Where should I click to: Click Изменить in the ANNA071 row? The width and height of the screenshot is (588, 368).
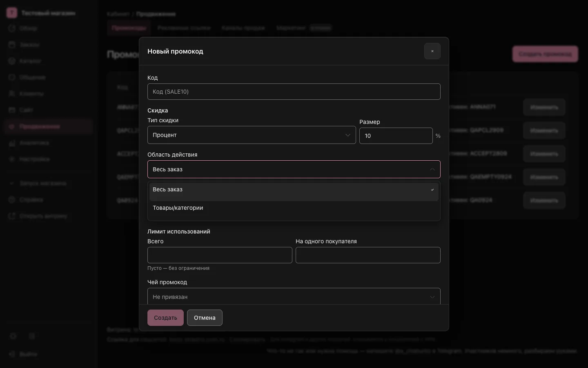pyautogui.click(x=544, y=107)
